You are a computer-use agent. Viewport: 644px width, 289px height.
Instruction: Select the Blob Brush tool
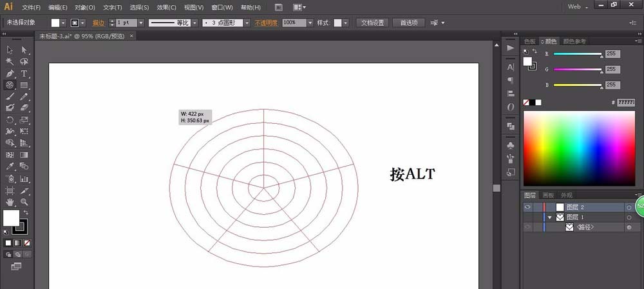(x=10, y=108)
